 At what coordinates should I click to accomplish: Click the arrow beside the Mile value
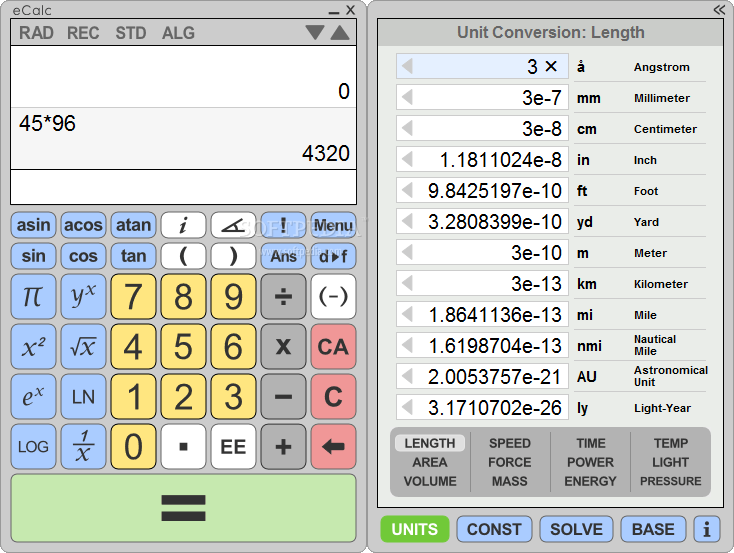(407, 314)
